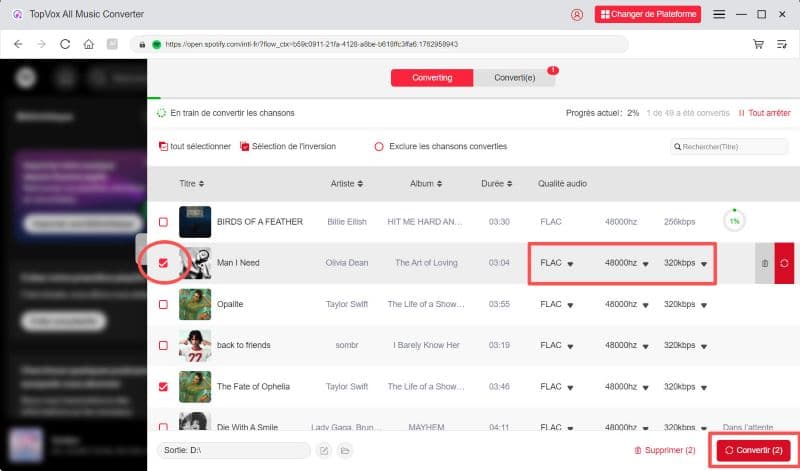Sort by Artiste column arrows
Viewport: 800px width, 471px height.
pos(360,184)
